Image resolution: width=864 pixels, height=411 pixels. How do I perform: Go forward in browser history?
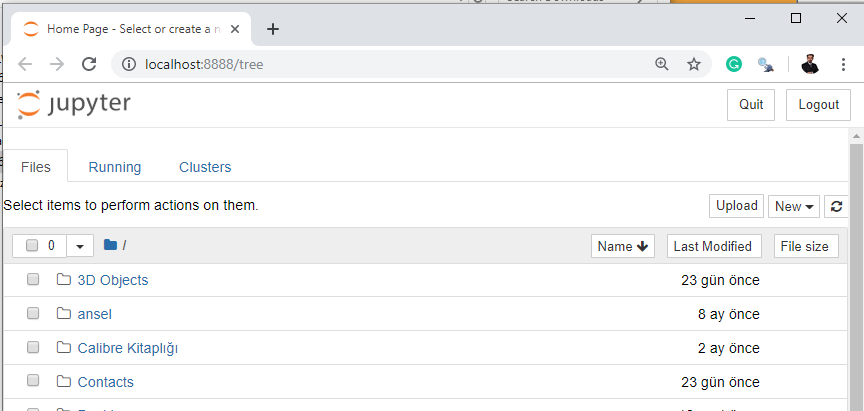coord(57,64)
